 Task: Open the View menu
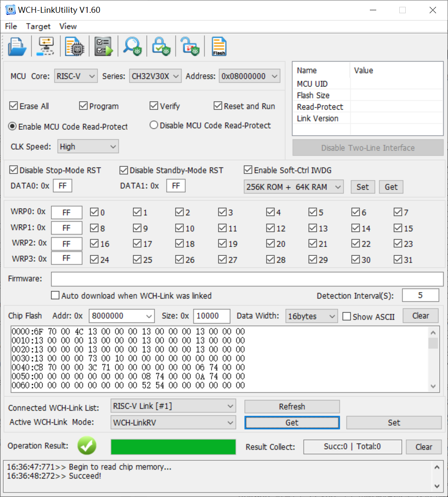pyautogui.click(x=68, y=26)
